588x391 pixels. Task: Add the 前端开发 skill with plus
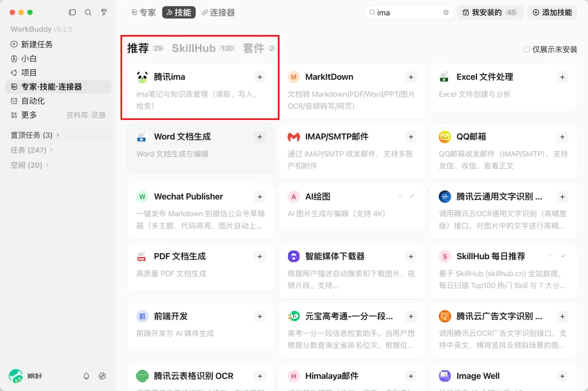click(x=260, y=316)
